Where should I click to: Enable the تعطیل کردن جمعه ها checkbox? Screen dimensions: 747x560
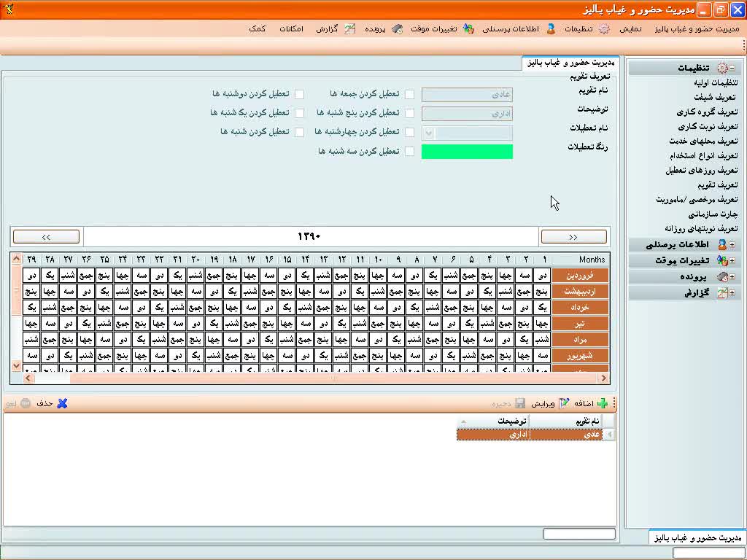[410, 95]
